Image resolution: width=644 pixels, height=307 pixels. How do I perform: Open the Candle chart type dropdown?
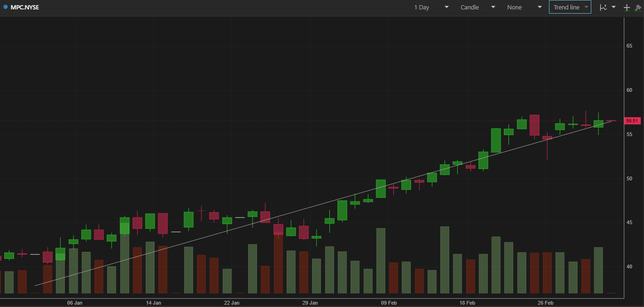pos(477,7)
